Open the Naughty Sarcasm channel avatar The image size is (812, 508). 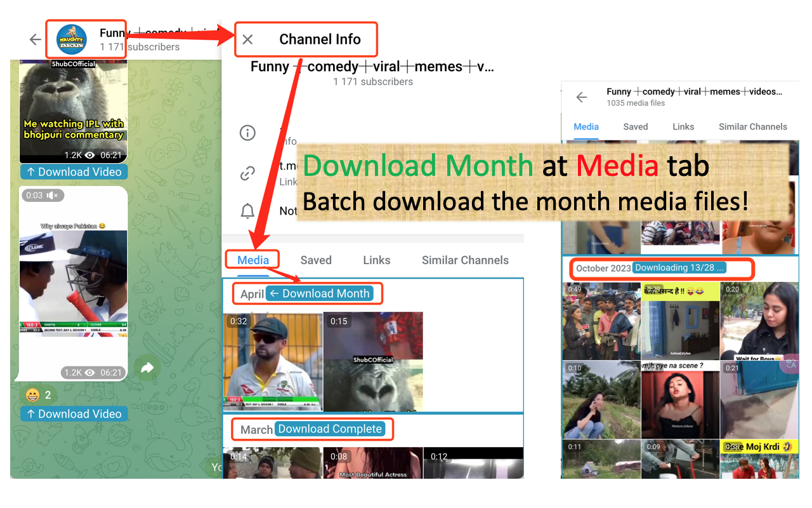point(70,38)
